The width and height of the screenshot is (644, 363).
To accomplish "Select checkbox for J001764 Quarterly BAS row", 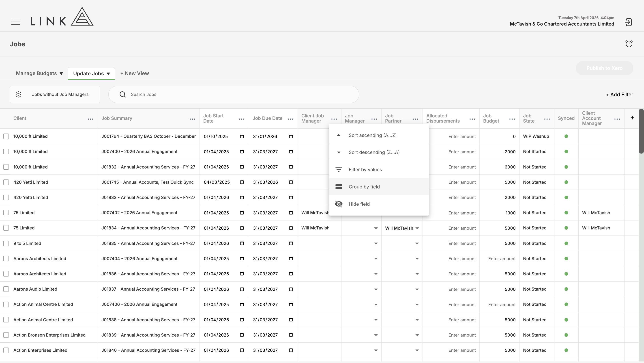I will tap(6, 136).
